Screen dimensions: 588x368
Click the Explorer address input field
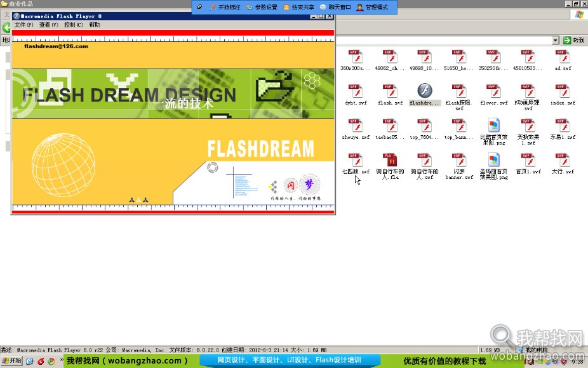[x=443, y=40]
